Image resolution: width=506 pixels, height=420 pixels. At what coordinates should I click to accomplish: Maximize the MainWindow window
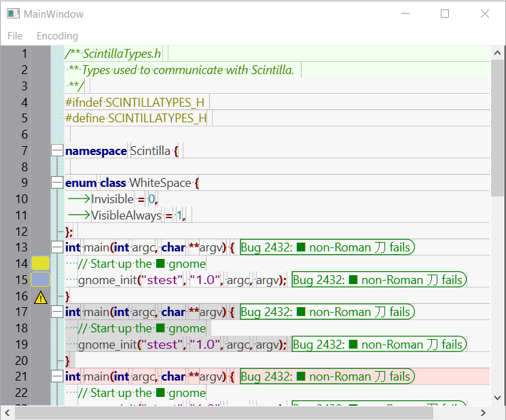click(445, 14)
